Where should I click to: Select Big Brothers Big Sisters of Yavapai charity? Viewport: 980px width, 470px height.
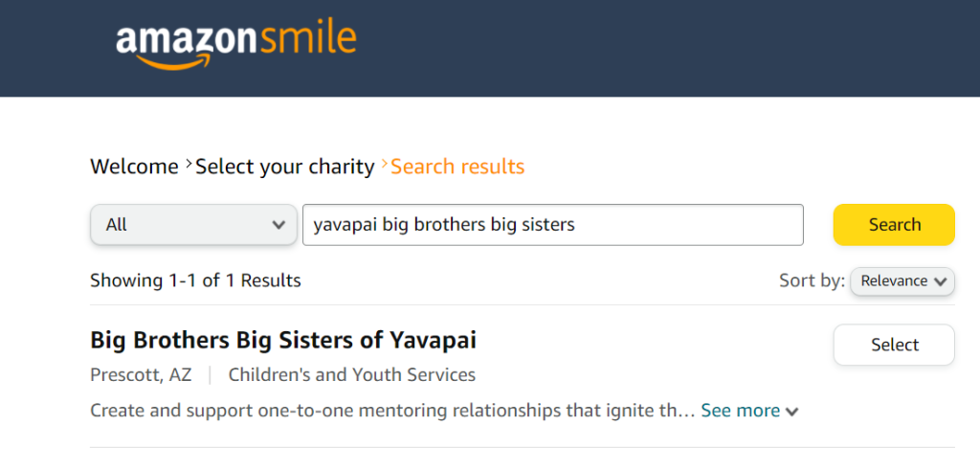click(x=894, y=345)
